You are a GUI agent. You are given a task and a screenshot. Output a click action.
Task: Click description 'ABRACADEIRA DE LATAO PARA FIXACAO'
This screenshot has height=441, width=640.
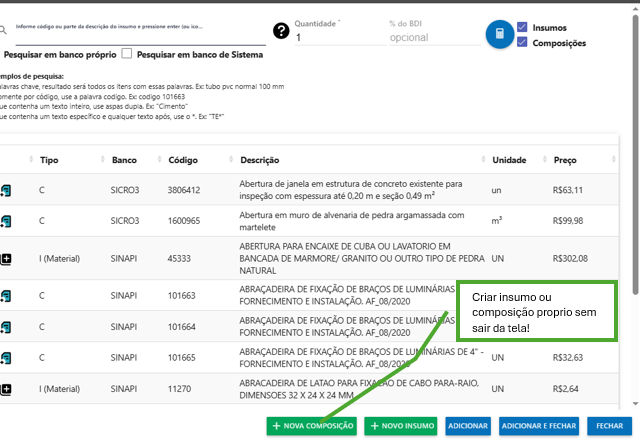[x=359, y=389]
